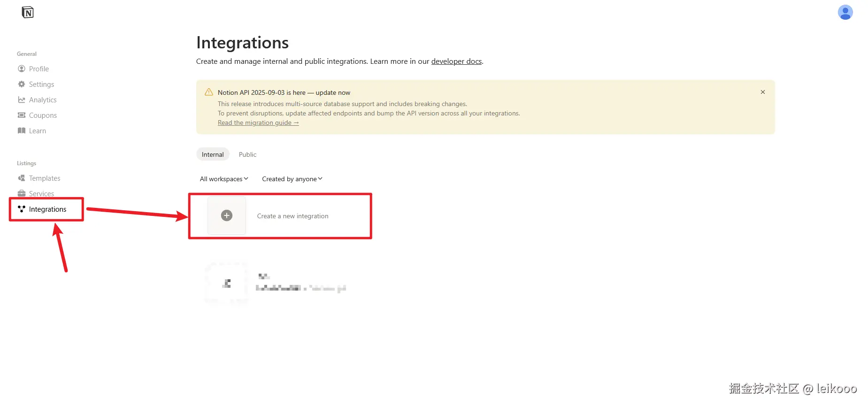The image size is (868, 406).
Task: Switch to the Internal tab
Action: [213, 154]
